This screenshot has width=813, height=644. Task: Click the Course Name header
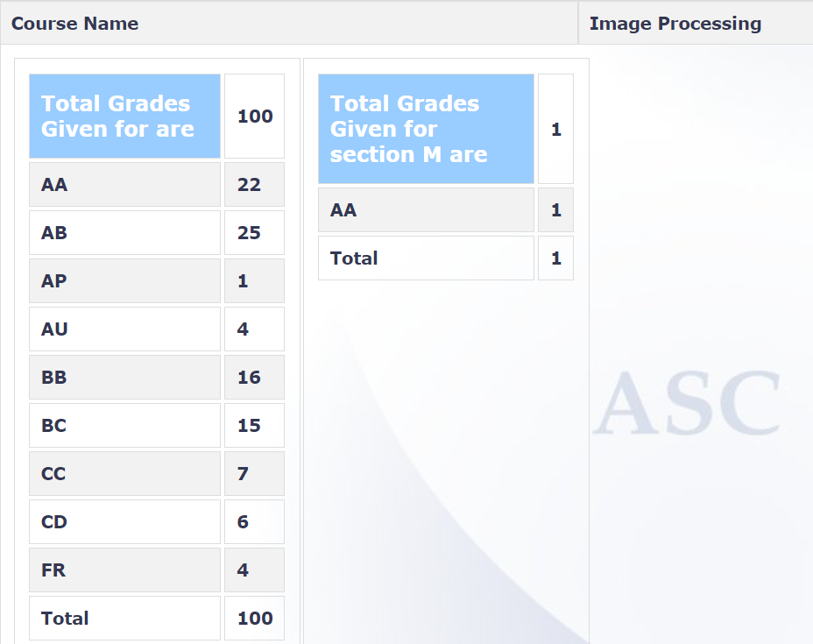point(74,24)
